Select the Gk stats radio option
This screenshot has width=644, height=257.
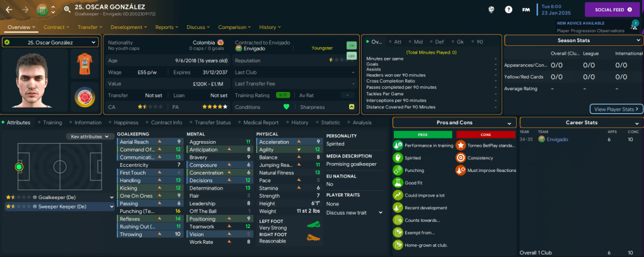coord(457,42)
